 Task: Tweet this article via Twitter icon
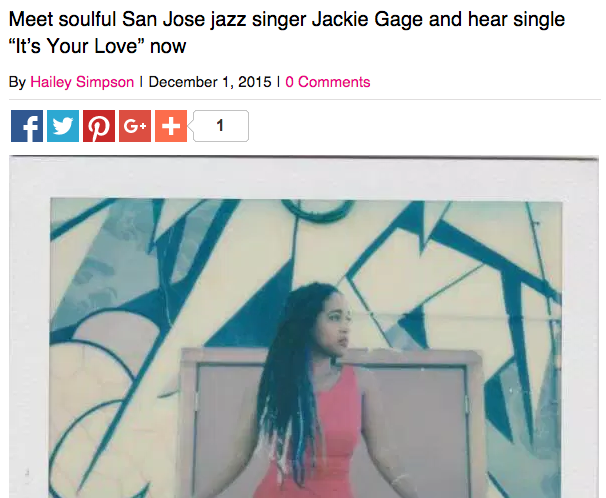(x=63, y=126)
